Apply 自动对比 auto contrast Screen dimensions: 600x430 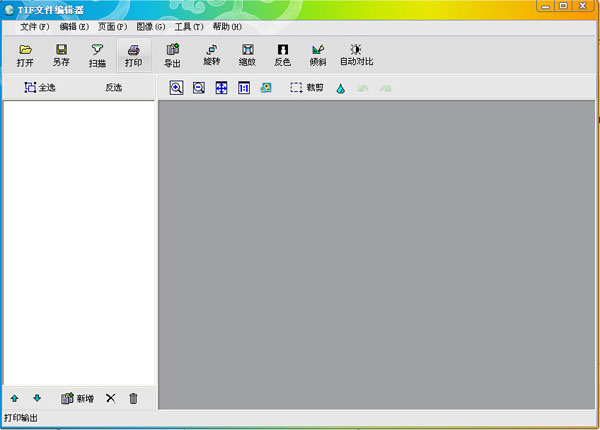[x=356, y=55]
